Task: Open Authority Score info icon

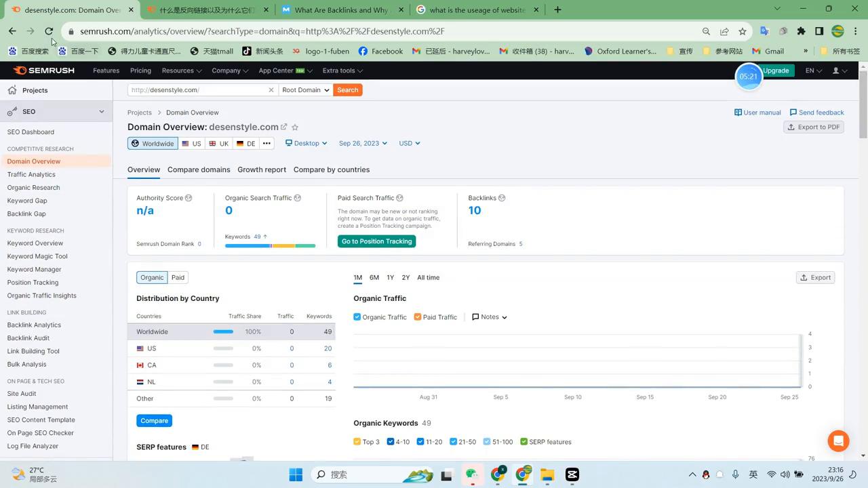Action: 189,198
